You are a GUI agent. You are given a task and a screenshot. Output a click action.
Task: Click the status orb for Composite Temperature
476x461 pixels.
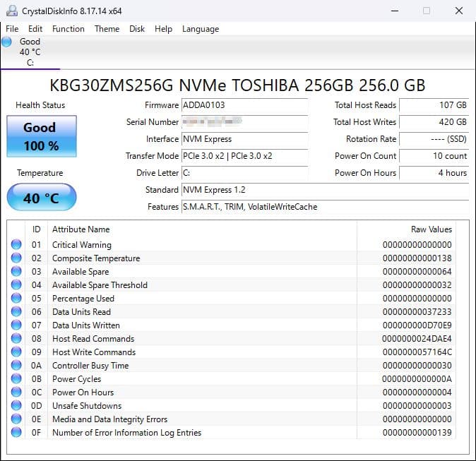pyautogui.click(x=16, y=258)
